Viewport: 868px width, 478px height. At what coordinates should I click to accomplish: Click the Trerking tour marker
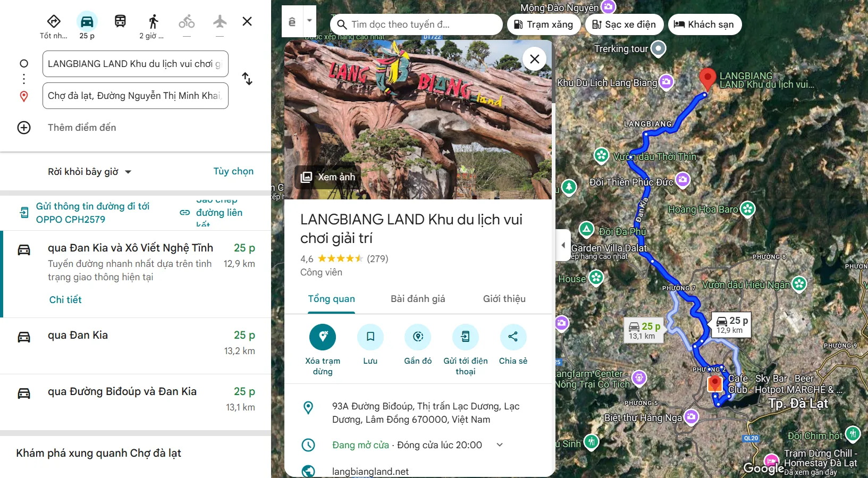659,48
